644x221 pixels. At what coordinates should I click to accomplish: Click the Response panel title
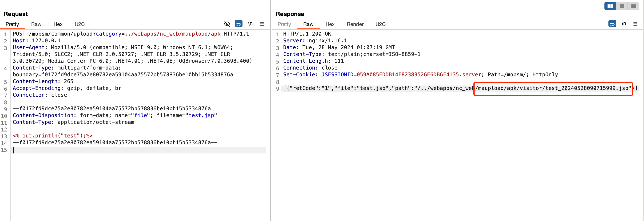[x=290, y=14]
